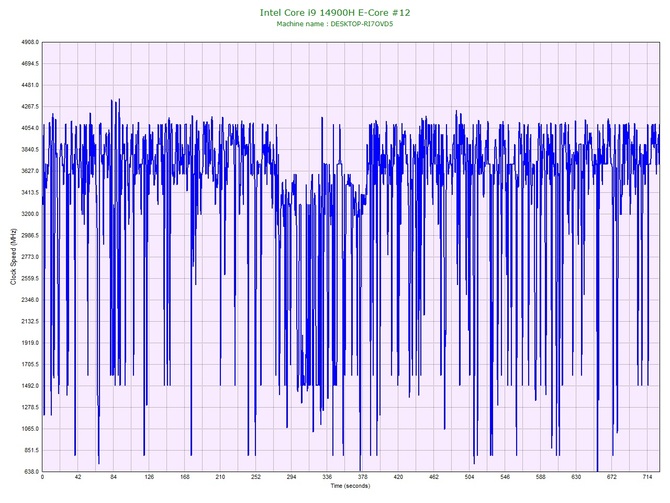Select the 3840.5 y-axis value
This screenshot has width=670, height=503.
pos(30,150)
